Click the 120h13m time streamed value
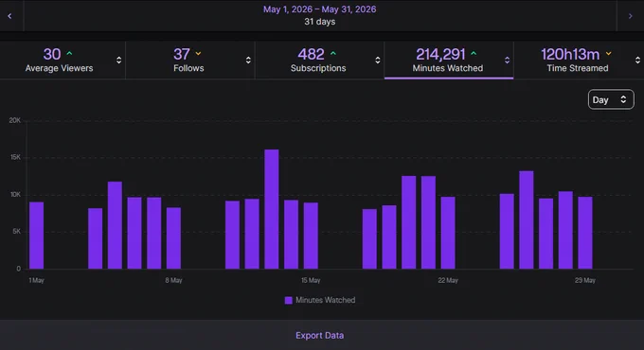The width and height of the screenshot is (644, 350). tap(570, 54)
